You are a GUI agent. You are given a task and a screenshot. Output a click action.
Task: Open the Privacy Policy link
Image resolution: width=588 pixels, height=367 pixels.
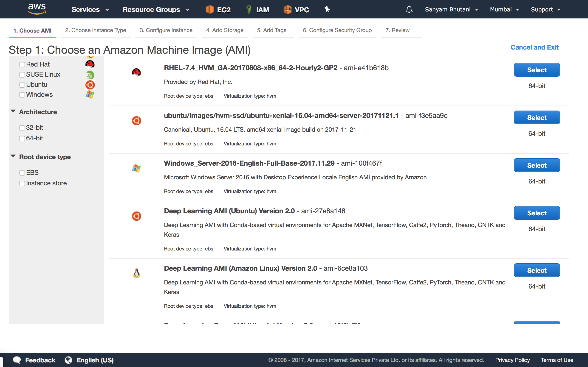[512, 360]
